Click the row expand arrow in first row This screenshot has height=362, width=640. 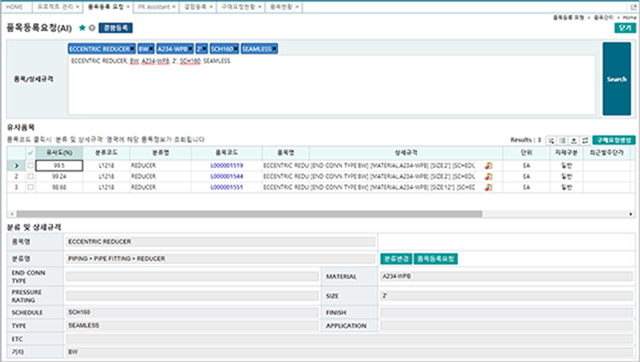[16, 165]
